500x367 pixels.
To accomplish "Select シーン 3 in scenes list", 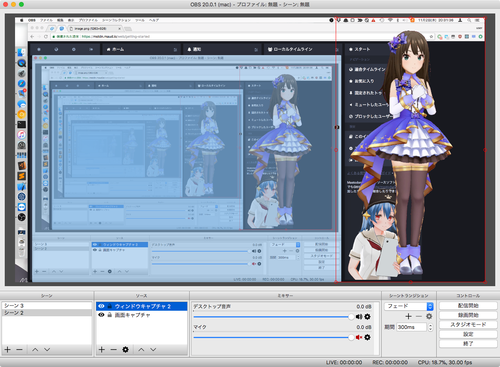I will 47,305.
